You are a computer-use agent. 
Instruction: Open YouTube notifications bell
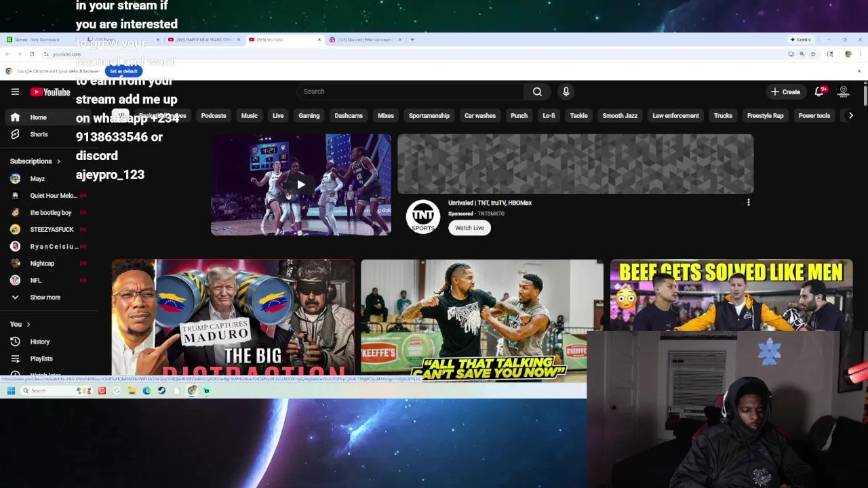point(819,91)
